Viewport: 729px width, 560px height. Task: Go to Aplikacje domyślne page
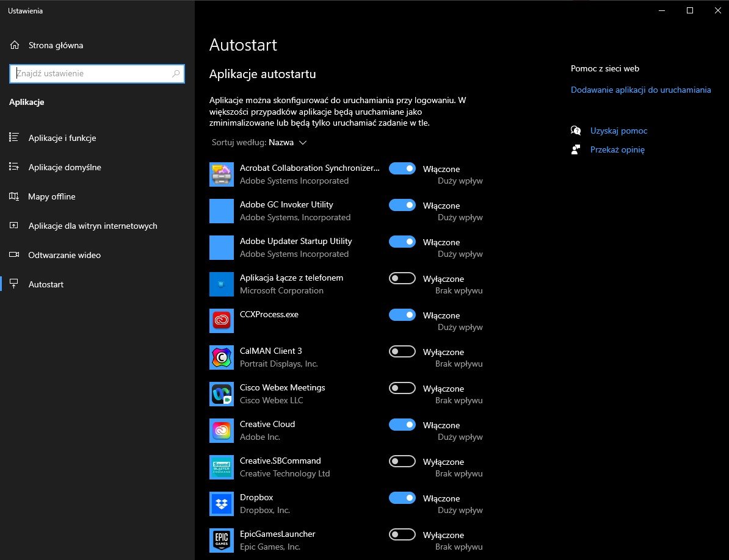click(x=65, y=167)
